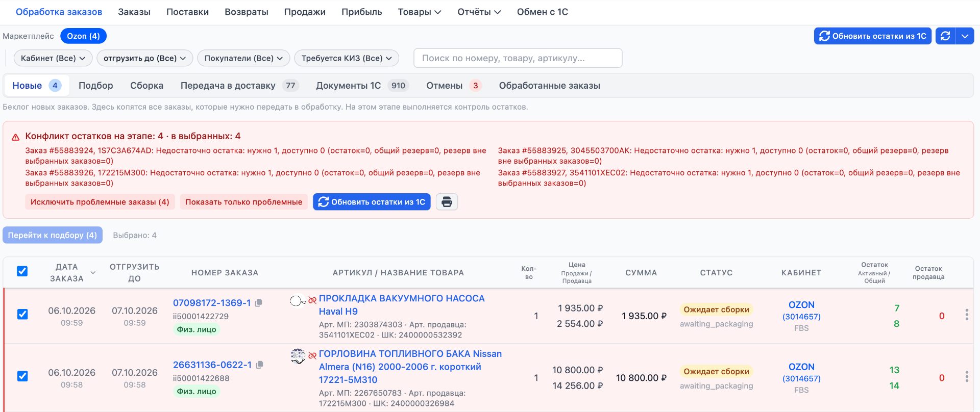Focus the search by number, product field
The image size is (980, 412).
point(518,58)
